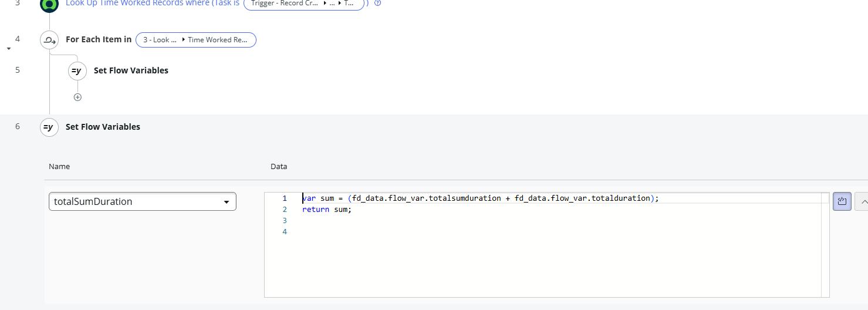Click the return sum line in script
Image resolution: width=868 pixels, height=310 pixels.
pyautogui.click(x=326, y=210)
